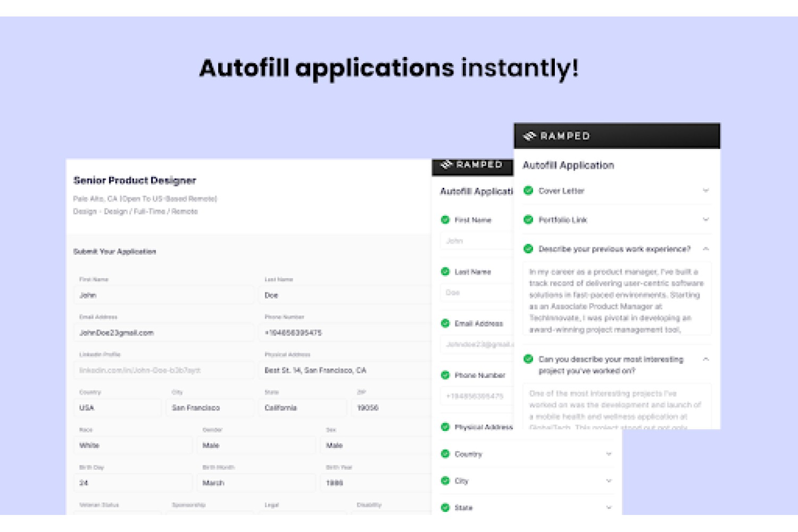
Task: Click the Linkedin Profile input field
Action: pyautogui.click(x=164, y=370)
